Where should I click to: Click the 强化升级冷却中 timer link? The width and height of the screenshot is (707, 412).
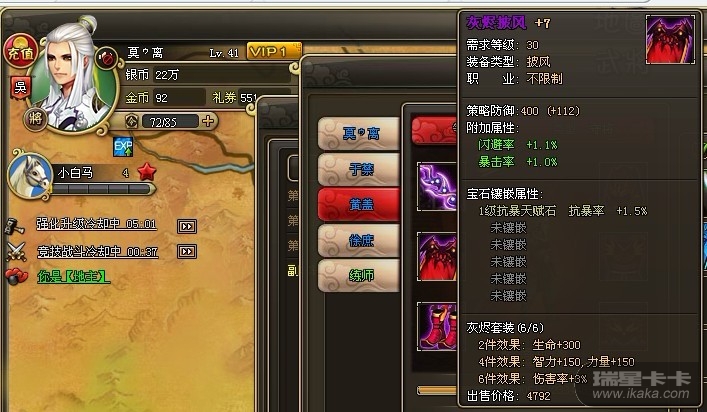point(96,224)
